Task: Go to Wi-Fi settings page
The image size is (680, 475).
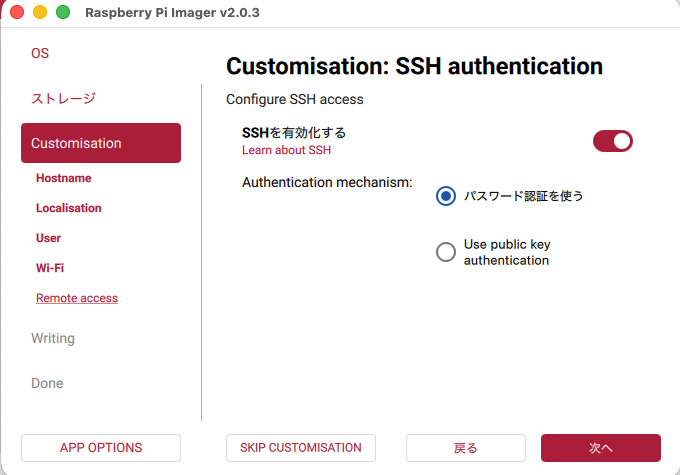Action: (x=50, y=268)
